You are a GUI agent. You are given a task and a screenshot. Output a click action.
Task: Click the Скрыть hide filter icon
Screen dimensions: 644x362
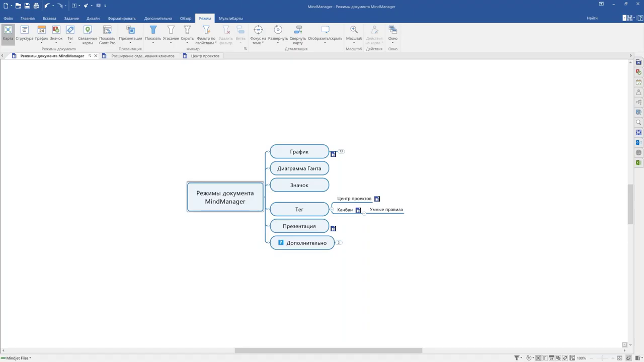pos(187,30)
